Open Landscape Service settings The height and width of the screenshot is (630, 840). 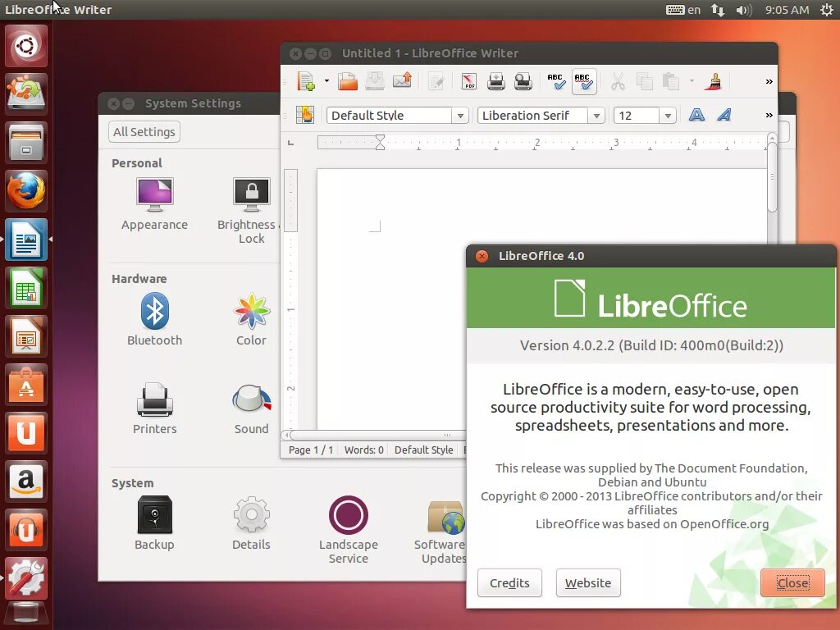[x=348, y=530]
